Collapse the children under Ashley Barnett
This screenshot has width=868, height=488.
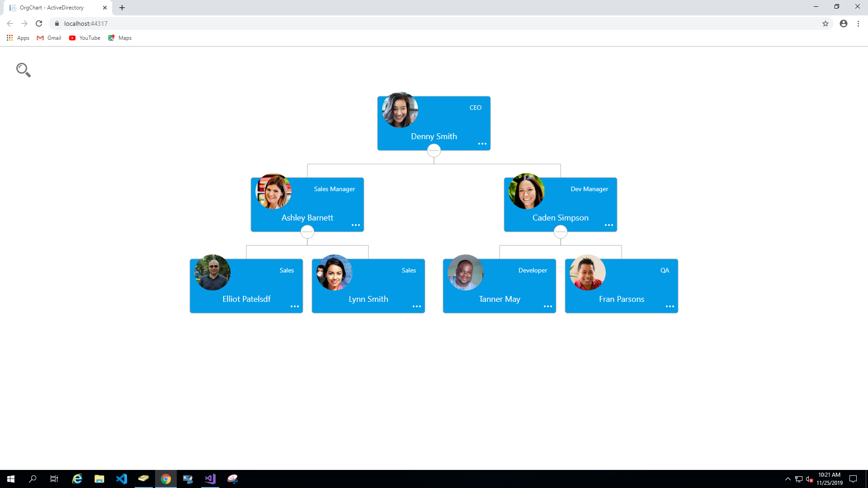point(307,232)
